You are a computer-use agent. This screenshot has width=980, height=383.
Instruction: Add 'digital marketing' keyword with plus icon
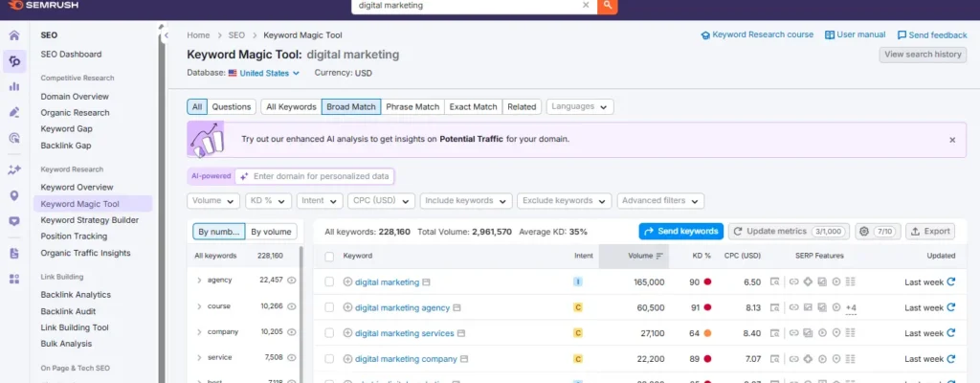[348, 282]
